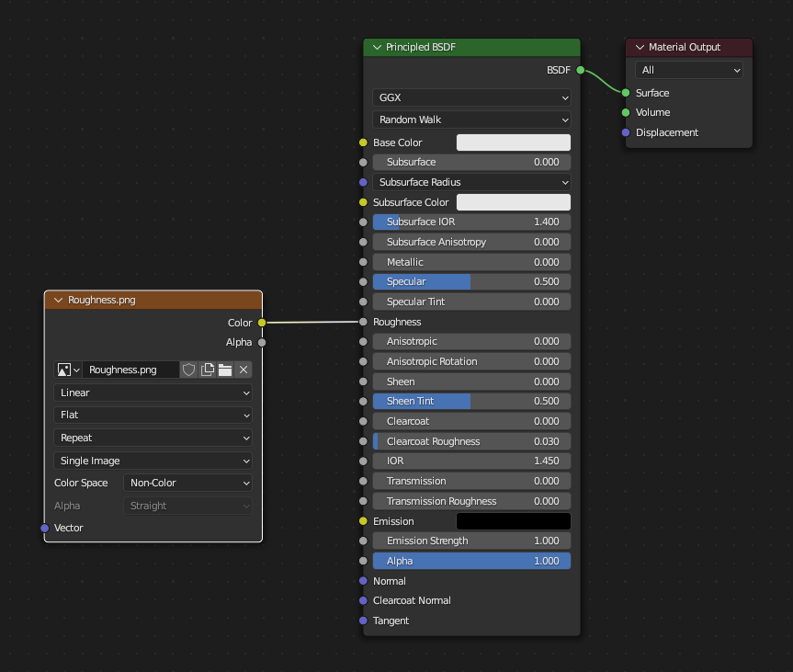
Task: Click the Alpha slider in Principled BSDF
Action: pos(471,561)
